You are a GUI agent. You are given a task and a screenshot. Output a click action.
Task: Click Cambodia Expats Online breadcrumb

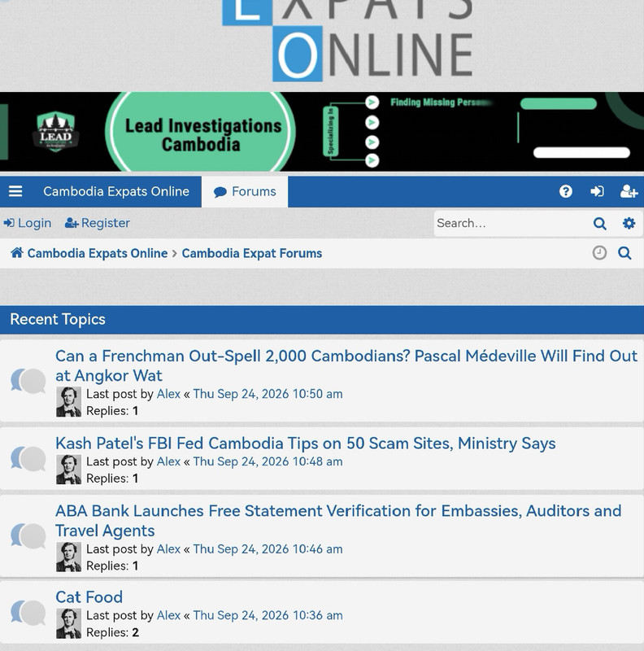(x=98, y=253)
